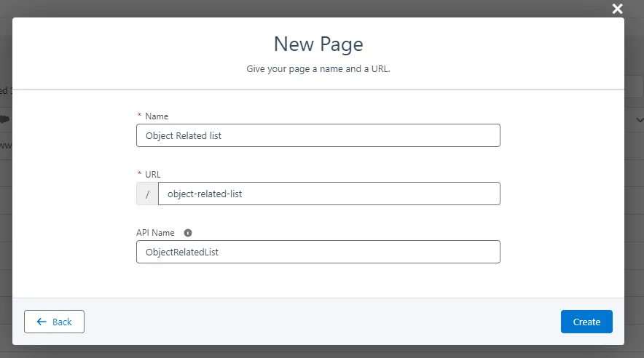Click into the Name input field

tap(318, 135)
